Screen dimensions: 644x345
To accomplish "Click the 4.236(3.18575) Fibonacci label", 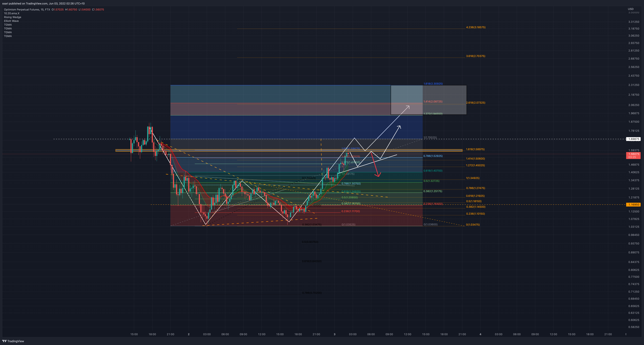I will 476,27.
